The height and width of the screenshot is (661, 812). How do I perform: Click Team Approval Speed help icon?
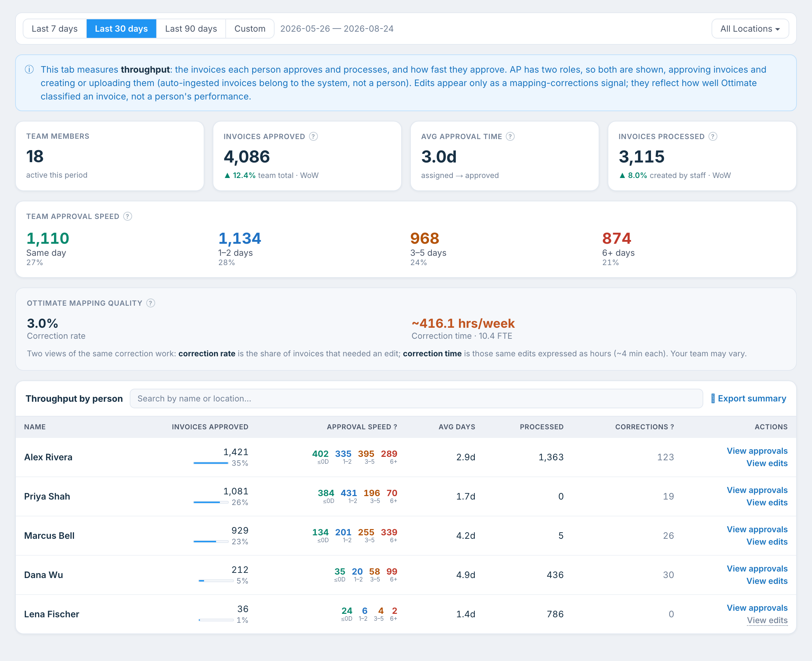point(127,216)
